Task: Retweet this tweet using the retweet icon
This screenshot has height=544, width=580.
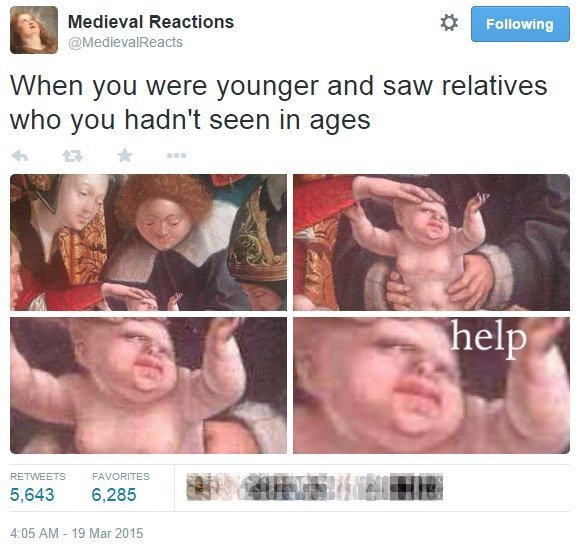Action: (72, 156)
